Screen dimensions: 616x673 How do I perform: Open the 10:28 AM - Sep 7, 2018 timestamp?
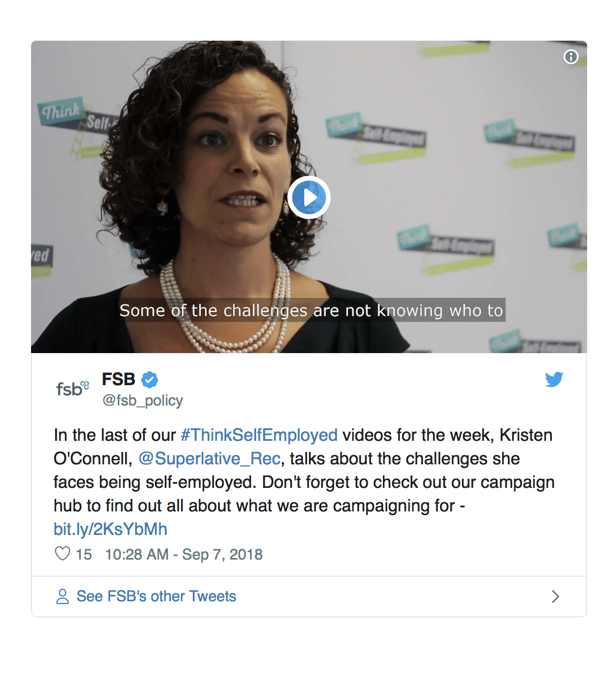point(184,554)
